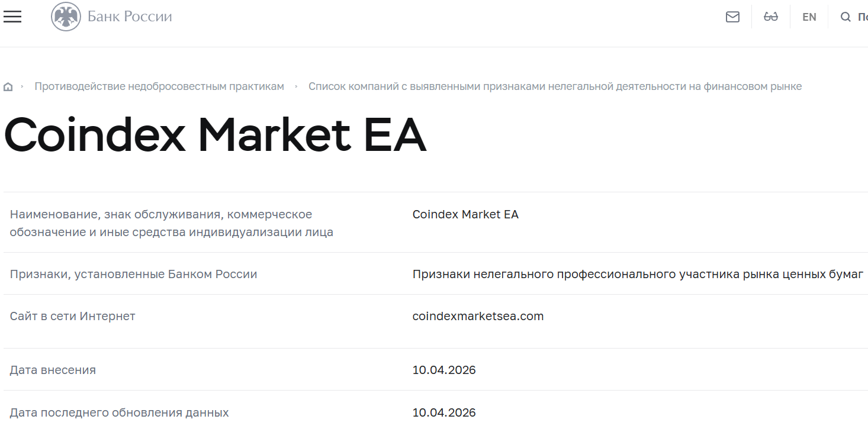Click the chevron before the last breadcrumb

click(297, 86)
